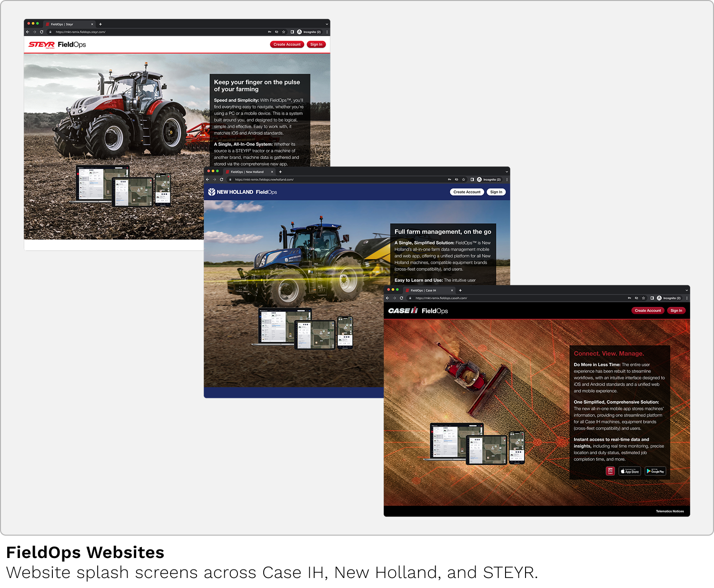Open the side panel icon in the Case IH window
The height and width of the screenshot is (588, 714).
[x=652, y=298]
